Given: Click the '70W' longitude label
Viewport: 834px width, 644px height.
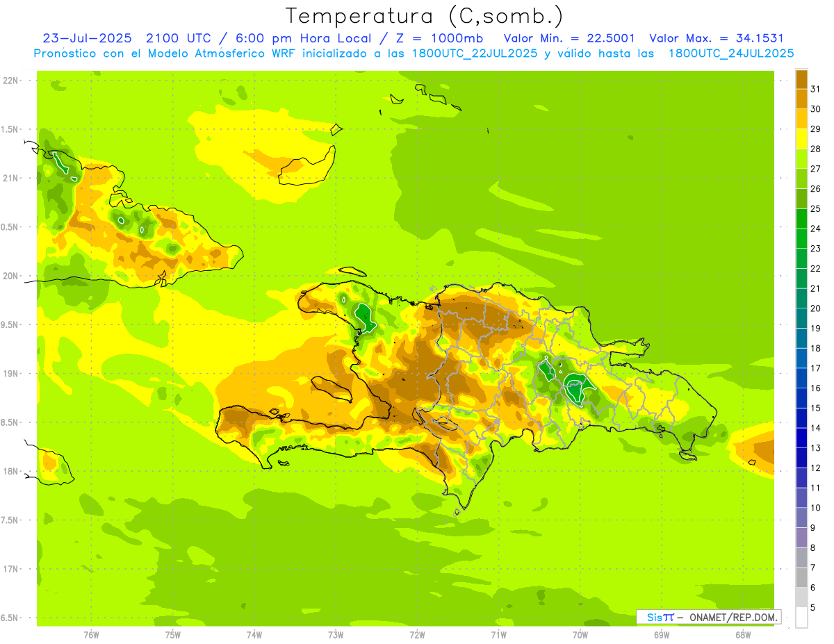Looking at the screenshot, I should pos(580,634).
